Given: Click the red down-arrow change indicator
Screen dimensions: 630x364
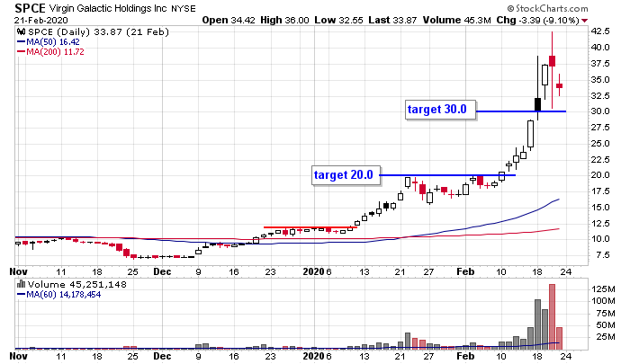Looking at the screenshot, I should click(585, 21).
